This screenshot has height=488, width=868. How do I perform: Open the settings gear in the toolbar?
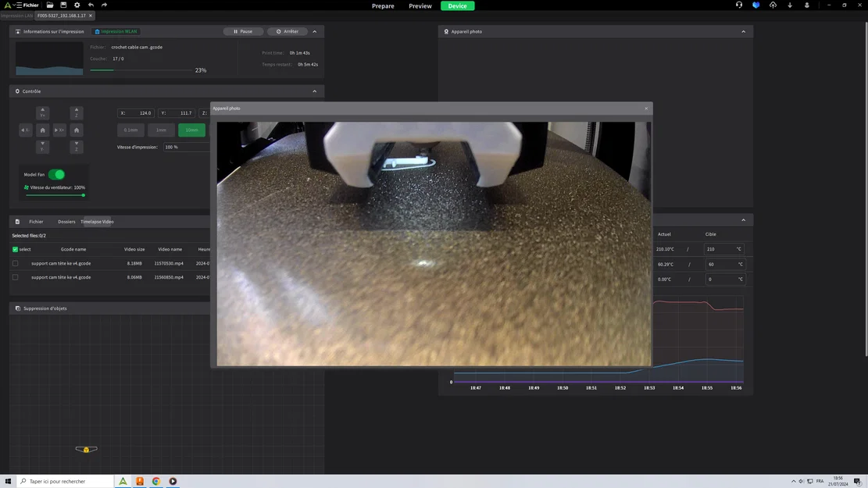pos(77,5)
